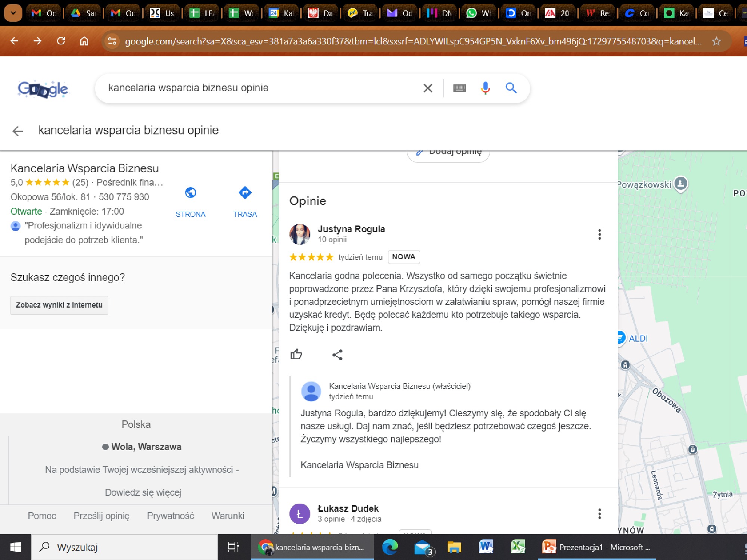The height and width of the screenshot is (560, 747).
Task: Like Justyna Rogula's review with thumbs up
Action: point(297,354)
